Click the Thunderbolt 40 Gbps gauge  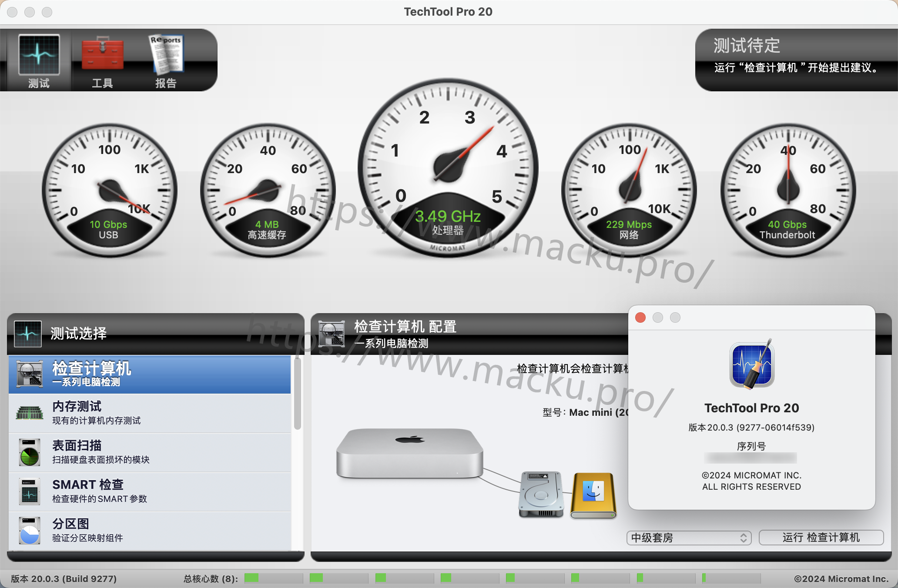pyautogui.click(x=788, y=190)
